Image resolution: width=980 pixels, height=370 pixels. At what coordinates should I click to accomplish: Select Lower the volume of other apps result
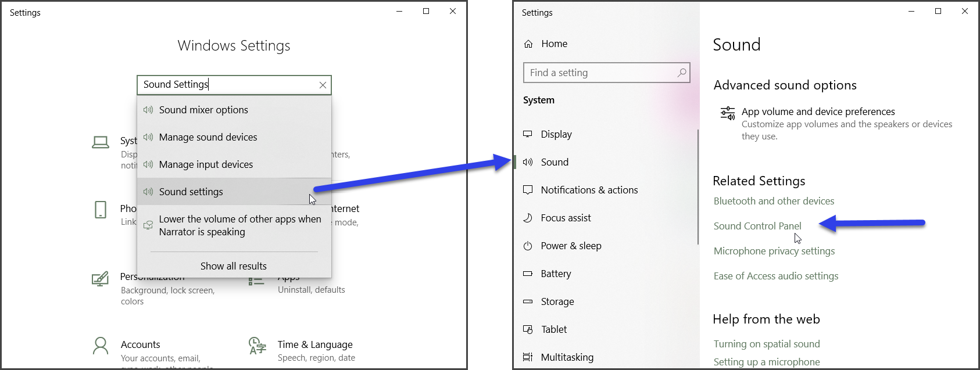pyautogui.click(x=234, y=225)
